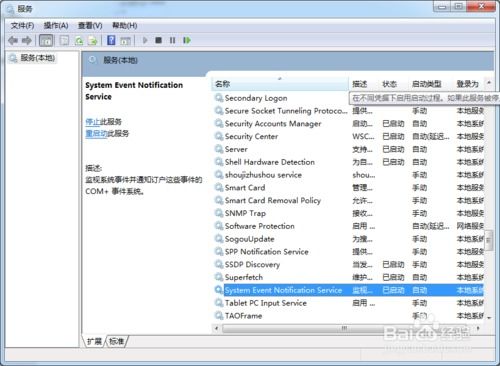Image resolution: width=500 pixels, height=366 pixels.
Task: Sort by the 启动类型 column header
Action: pos(431,84)
